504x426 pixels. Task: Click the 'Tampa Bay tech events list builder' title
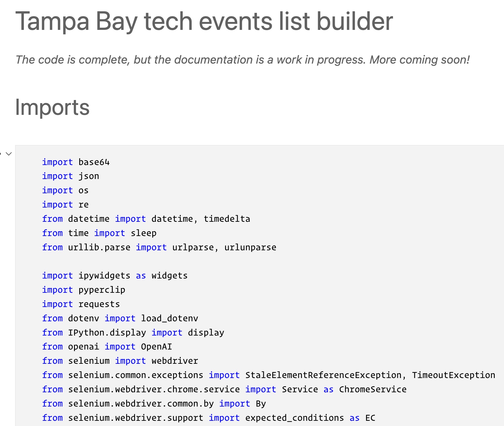pyautogui.click(x=204, y=21)
